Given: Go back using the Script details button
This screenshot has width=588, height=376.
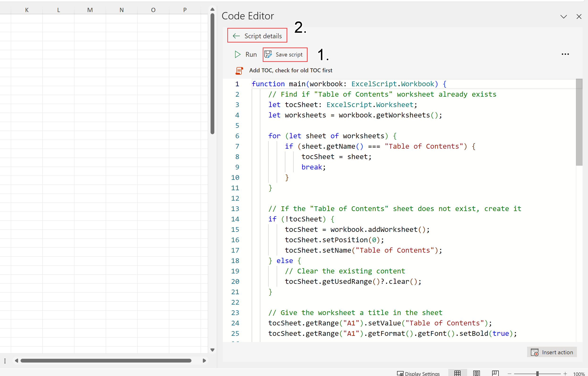Looking at the screenshot, I should [257, 35].
